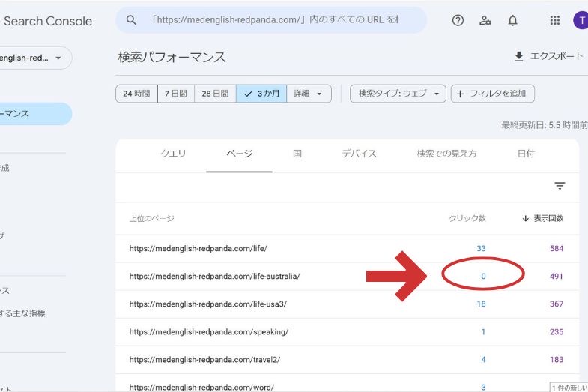This screenshot has width=588, height=392.
Task: Open the 詳細 date range dropdown
Action: pos(309,94)
